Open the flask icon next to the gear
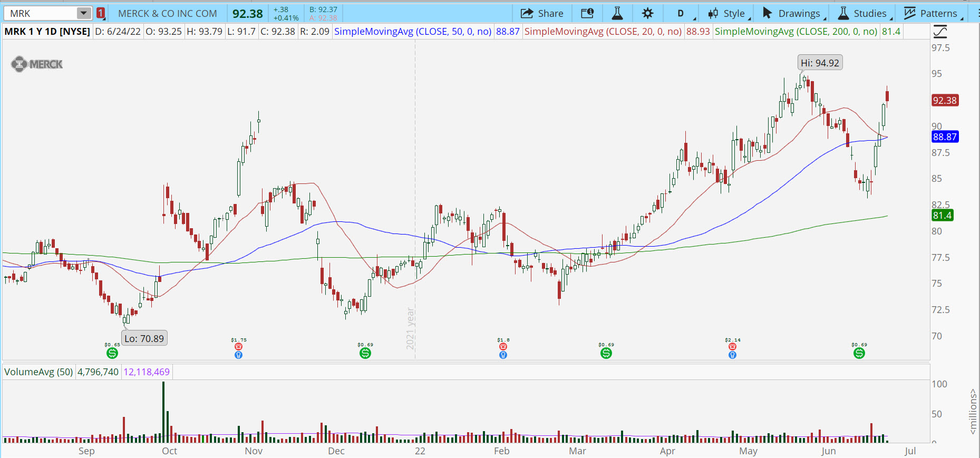 617,14
